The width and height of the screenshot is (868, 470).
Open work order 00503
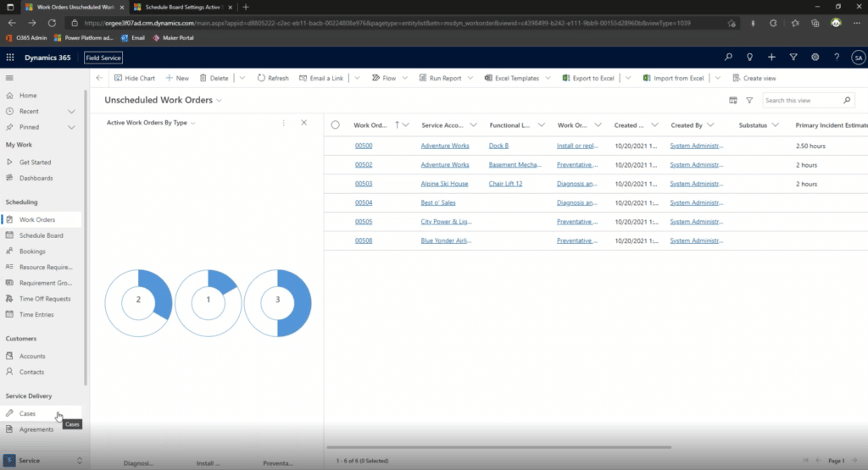click(364, 184)
